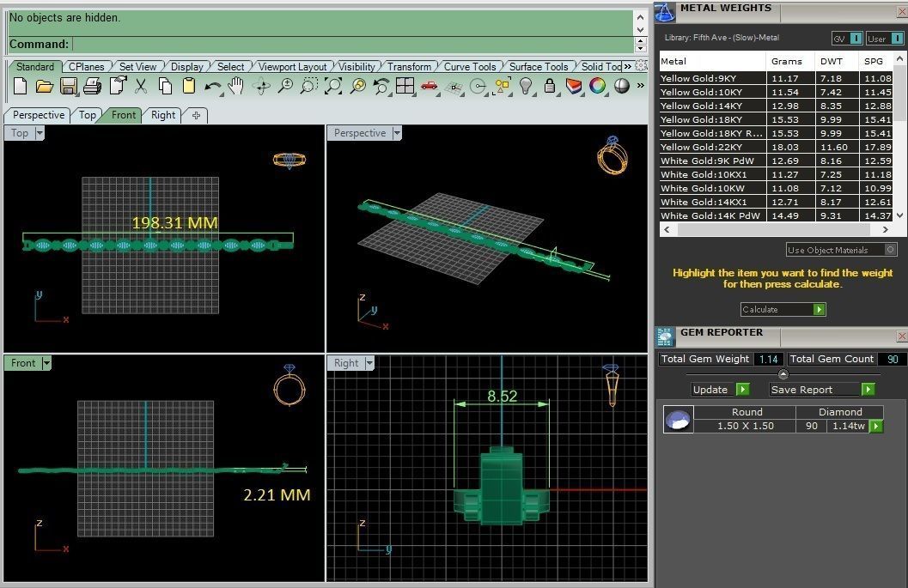Print using the printer toolbar icon
This screenshot has height=588, width=908.
click(x=92, y=87)
